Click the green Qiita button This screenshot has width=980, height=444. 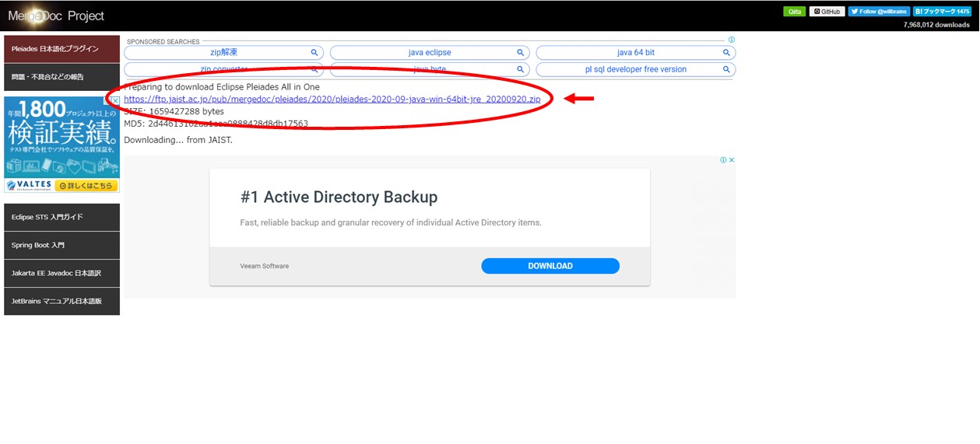(x=794, y=12)
